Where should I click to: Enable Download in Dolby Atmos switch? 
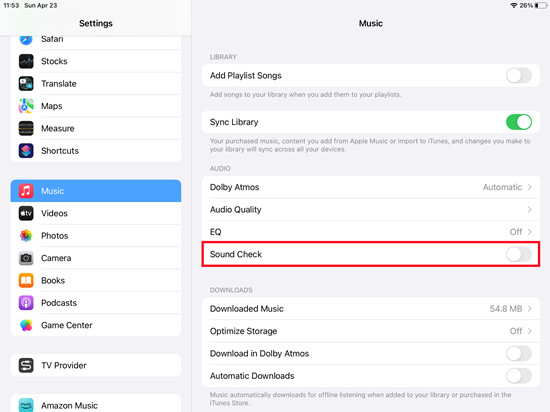click(x=519, y=353)
